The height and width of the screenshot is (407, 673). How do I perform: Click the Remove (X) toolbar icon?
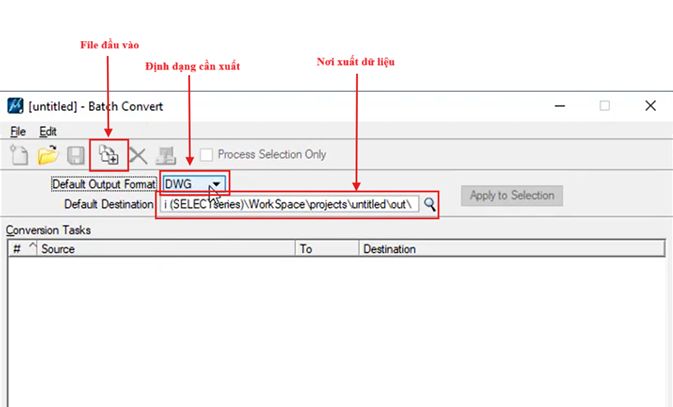(137, 155)
